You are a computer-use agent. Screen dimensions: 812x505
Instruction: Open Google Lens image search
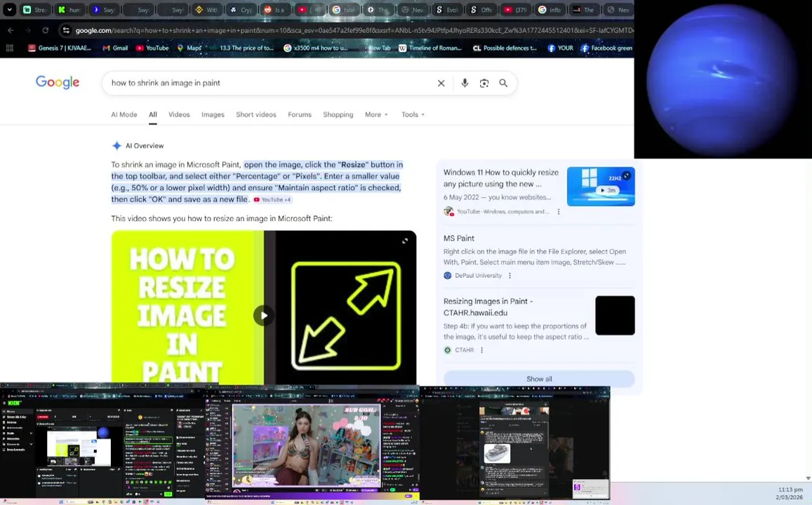(x=484, y=83)
